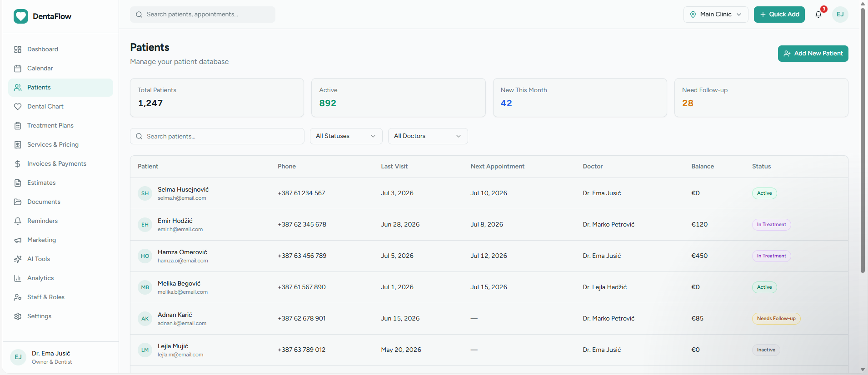This screenshot has width=868, height=375.
Task: Click next appointment Jul 12, 2026
Action: pos(489,256)
